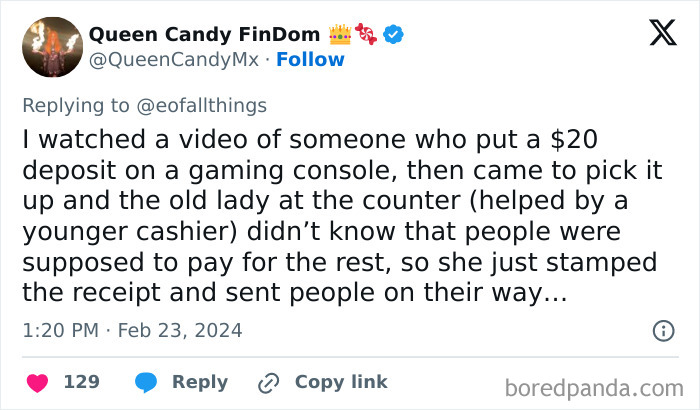Click the 129 likes count
Viewport: 700px width, 410px height.
[81, 382]
